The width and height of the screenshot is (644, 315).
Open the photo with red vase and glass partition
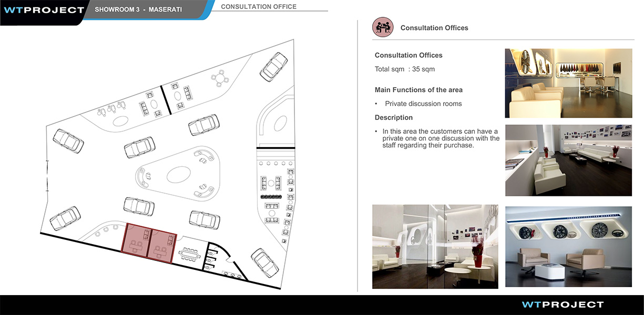point(435,247)
